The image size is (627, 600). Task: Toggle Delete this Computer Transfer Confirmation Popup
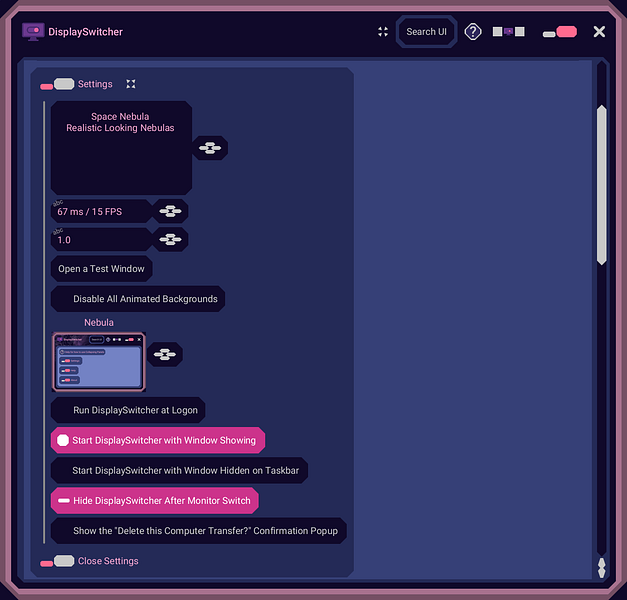click(x=199, y=531)
